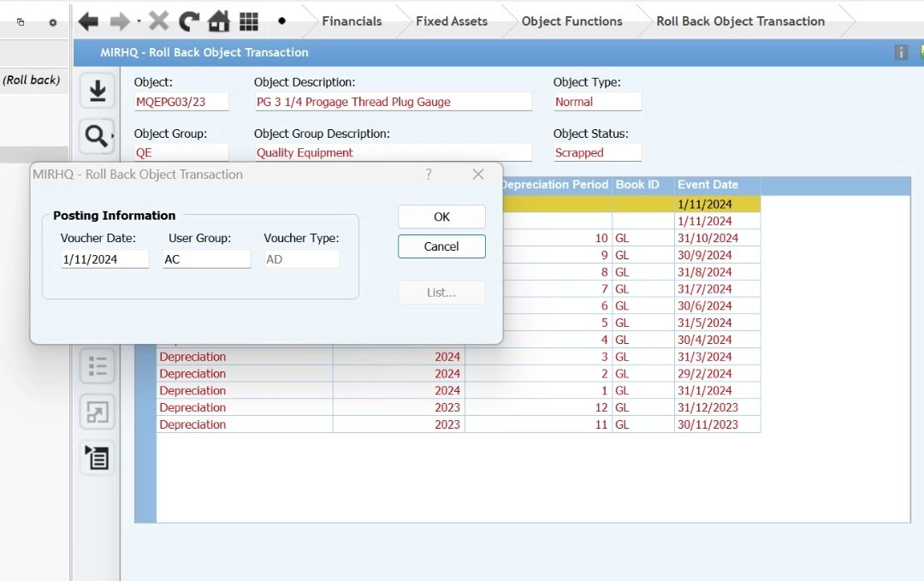Click the black dot icon in toolbar
Image resolution: width=924 pixels, height=581 pixels.
click(281, 21)
